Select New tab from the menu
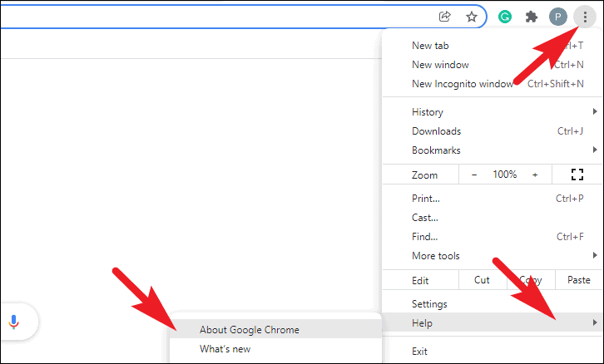This screenshot has height=364, width=604. coord(493,46)
